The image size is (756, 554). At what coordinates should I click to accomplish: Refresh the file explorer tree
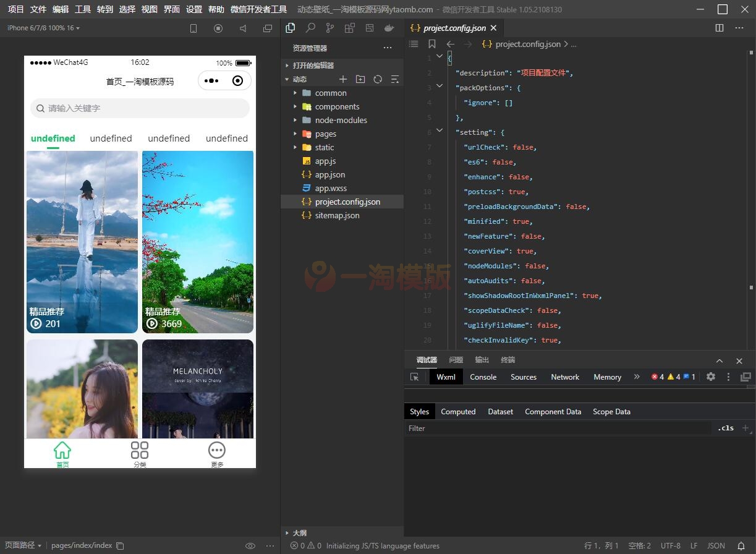point(378,79)
